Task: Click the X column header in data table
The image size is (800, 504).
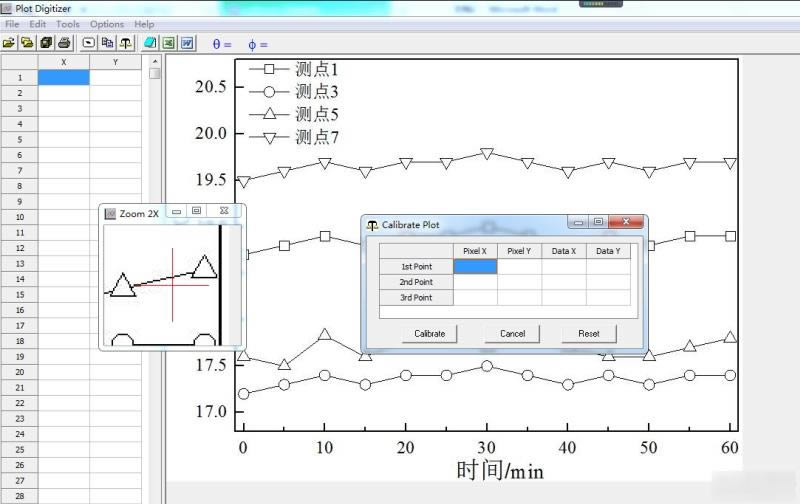Action: pos(64,62)
